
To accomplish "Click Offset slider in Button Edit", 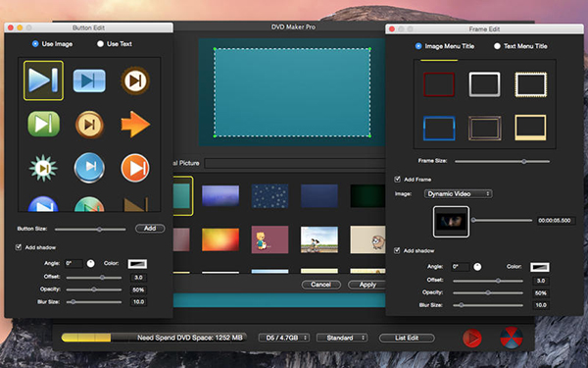I will pos(94,278).
